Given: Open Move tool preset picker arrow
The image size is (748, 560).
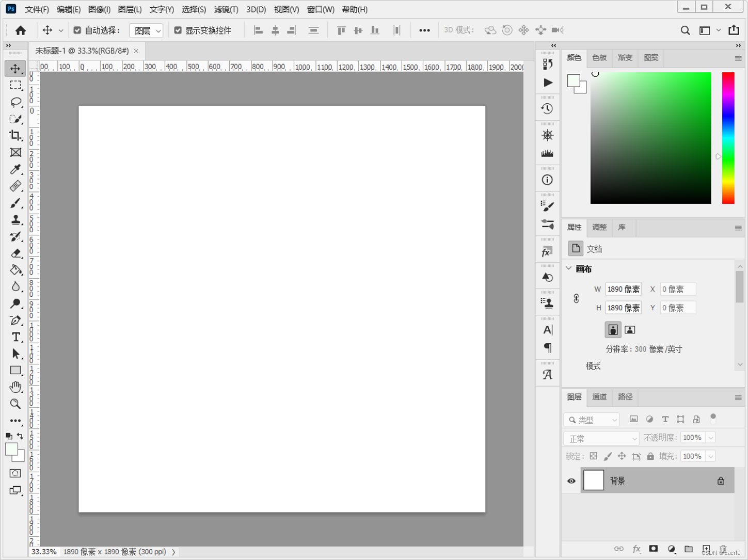Looking at the screenshot, I should tap(61, 30).
